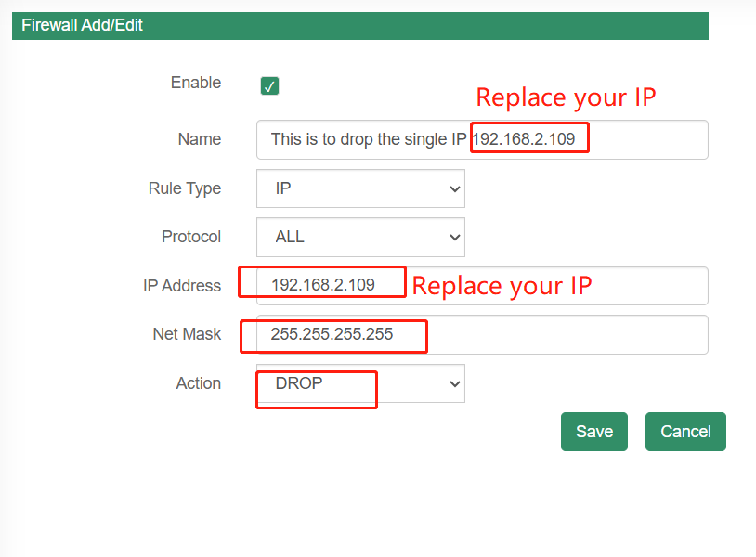Save the firewall rule
The image size is (756, 557).
(594, 432)
